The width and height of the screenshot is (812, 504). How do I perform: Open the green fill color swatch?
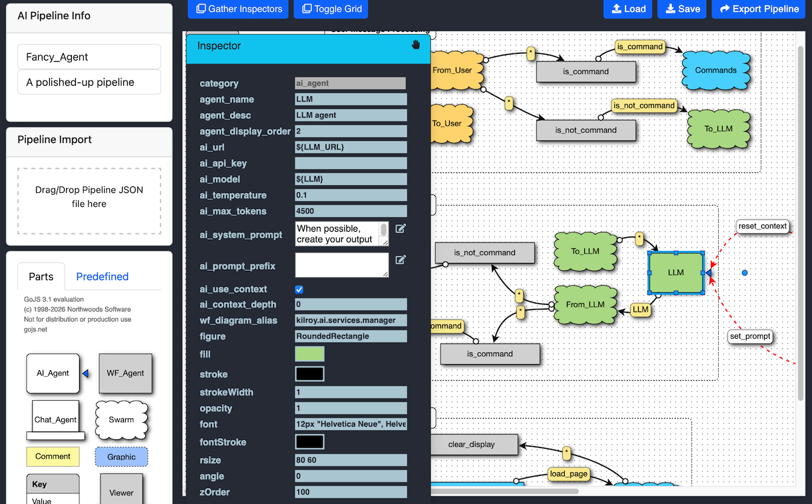310,354
